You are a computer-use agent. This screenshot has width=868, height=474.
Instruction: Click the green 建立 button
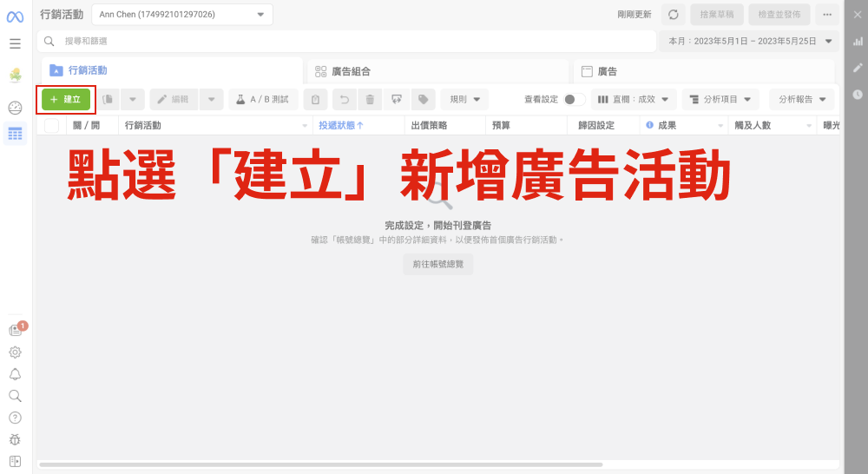(x=65, y=100)
